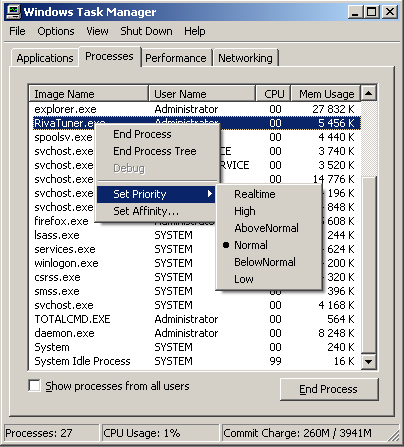Viewport: 404px width, 447px height.
Task: Click the scroll down arrow in process list
Action: tap(369, 361)
